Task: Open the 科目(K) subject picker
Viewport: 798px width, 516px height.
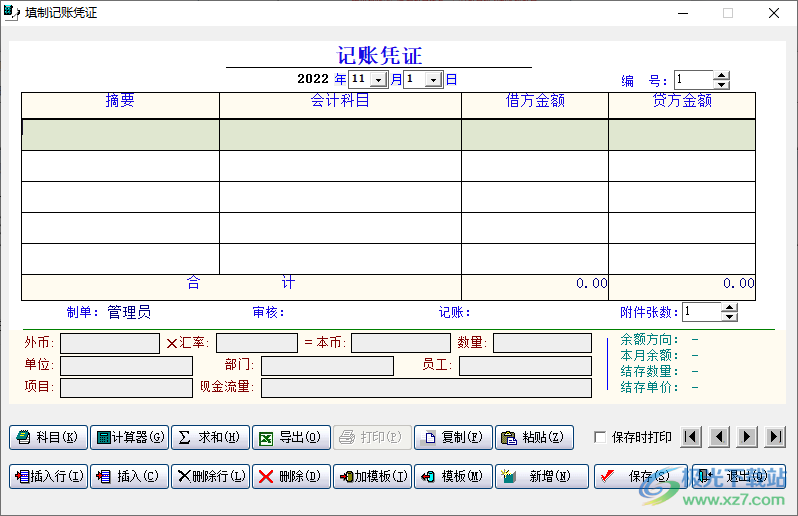Action: coord(48,437)
